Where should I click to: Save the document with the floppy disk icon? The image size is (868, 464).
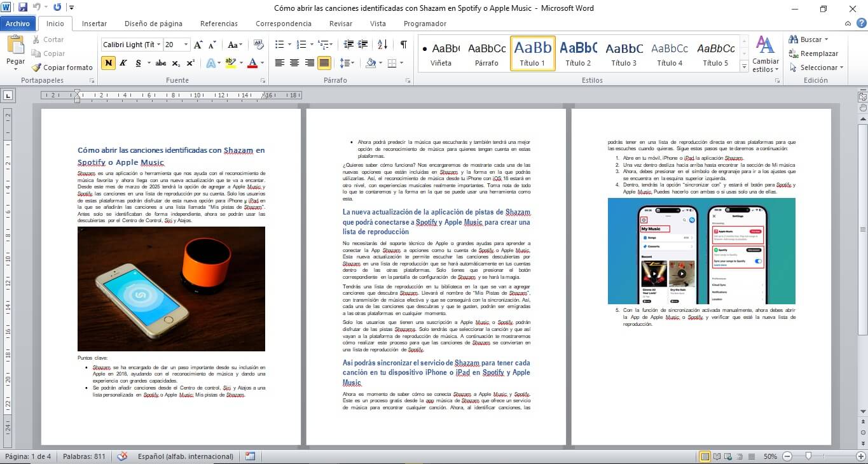23,8
